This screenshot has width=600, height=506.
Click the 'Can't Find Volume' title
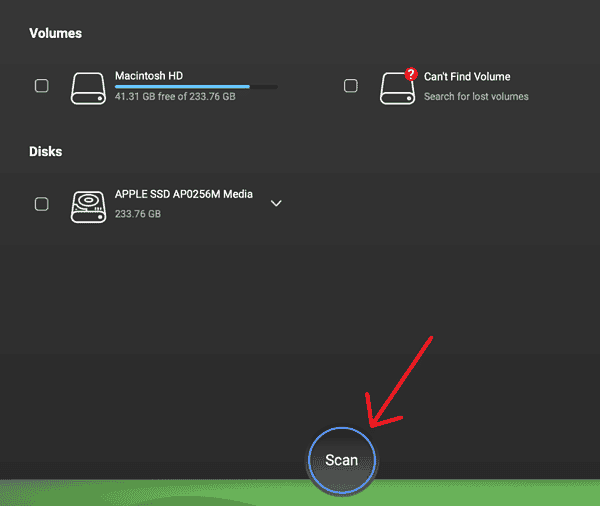click(467, 76)
